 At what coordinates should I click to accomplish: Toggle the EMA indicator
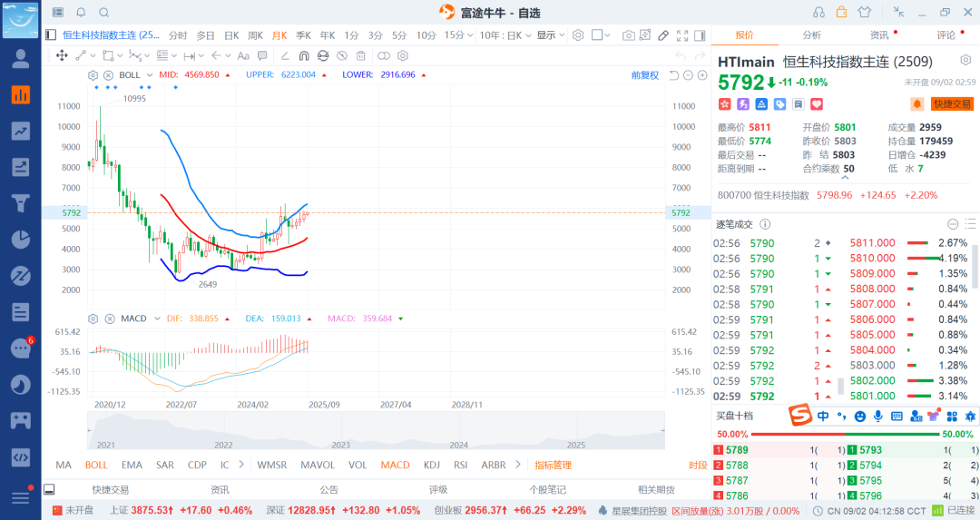tap(132, 465)
